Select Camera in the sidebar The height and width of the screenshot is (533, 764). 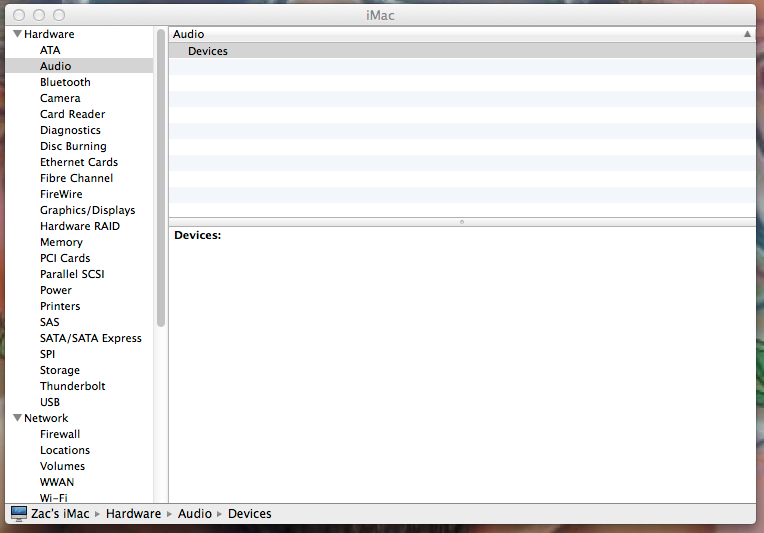[x=60, y=98]
